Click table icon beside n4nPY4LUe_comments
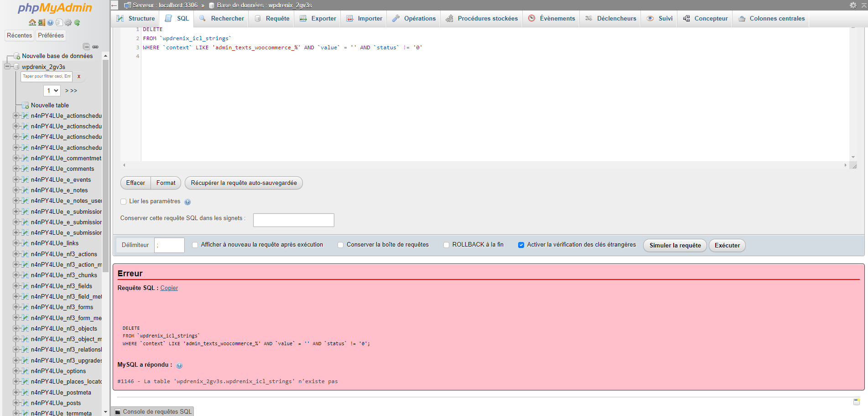The width and height of the screenshot is (868, 416). tap(26, 169)
